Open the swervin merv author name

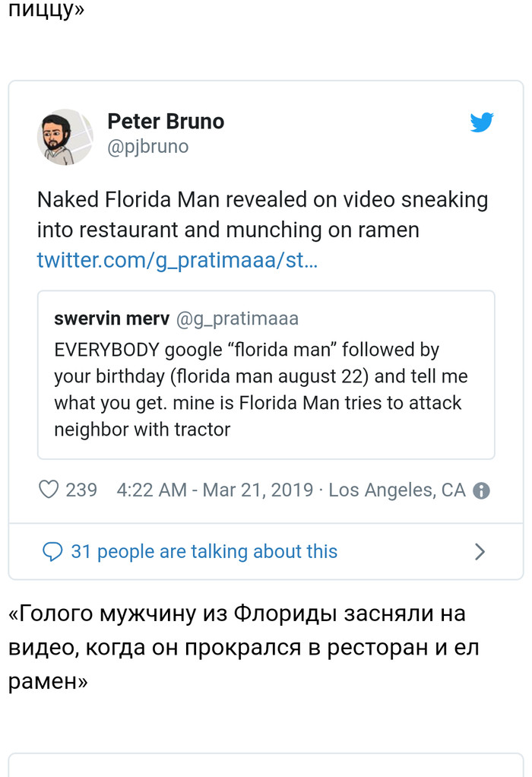(111, 318)
